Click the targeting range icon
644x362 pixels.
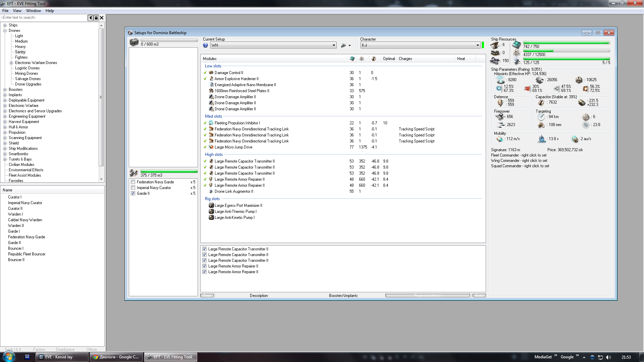[x=541, y=117]
